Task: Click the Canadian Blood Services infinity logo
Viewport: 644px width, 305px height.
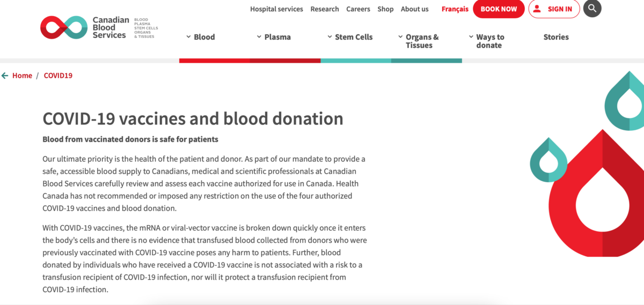Action: (x=64, y=27)
